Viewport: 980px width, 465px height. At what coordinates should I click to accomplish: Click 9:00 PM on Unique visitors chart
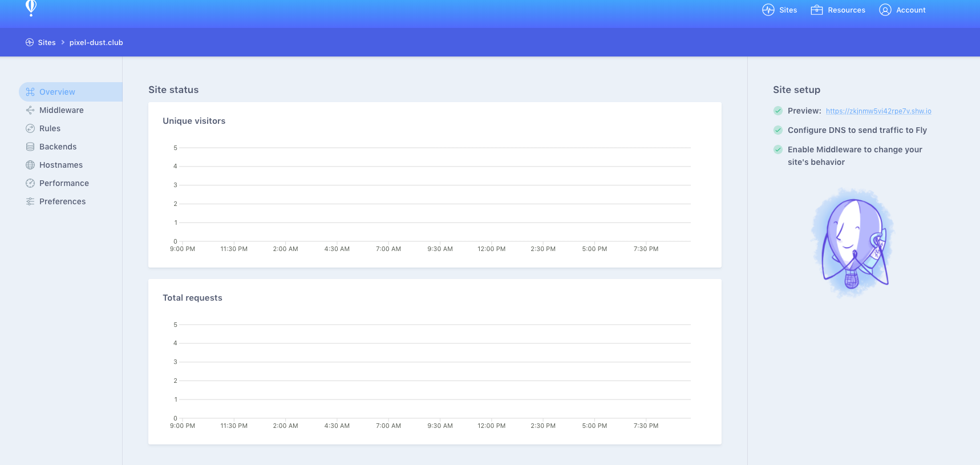[x=183, y=249]
